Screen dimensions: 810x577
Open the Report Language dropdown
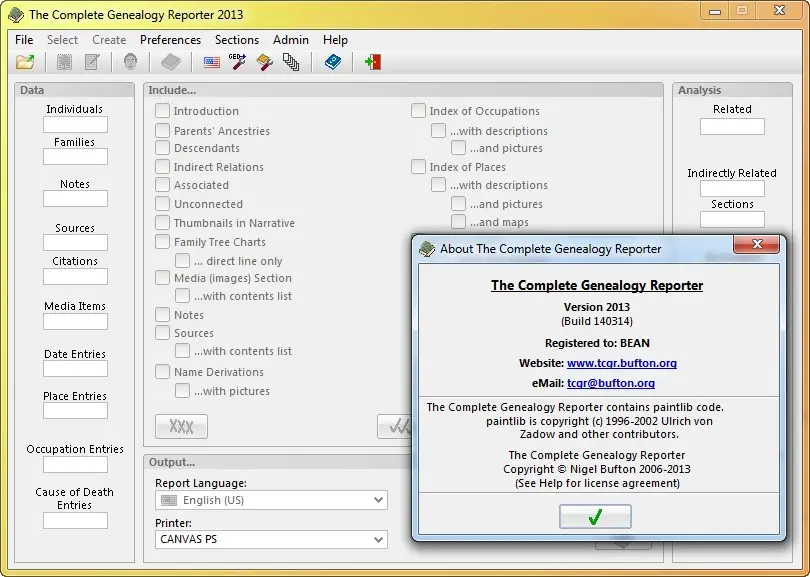(271, 500)
